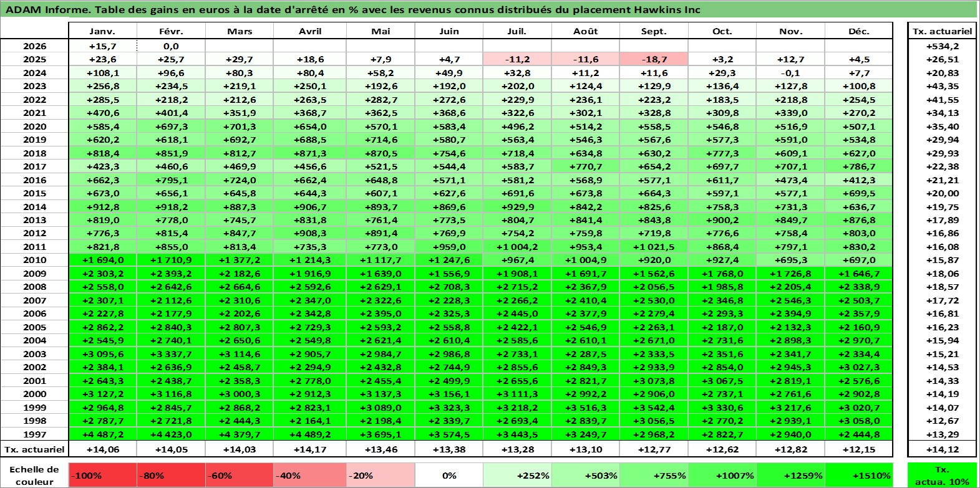Select the 2026 year row label
This screenshot has height=488, width=980.
(34, 46)
